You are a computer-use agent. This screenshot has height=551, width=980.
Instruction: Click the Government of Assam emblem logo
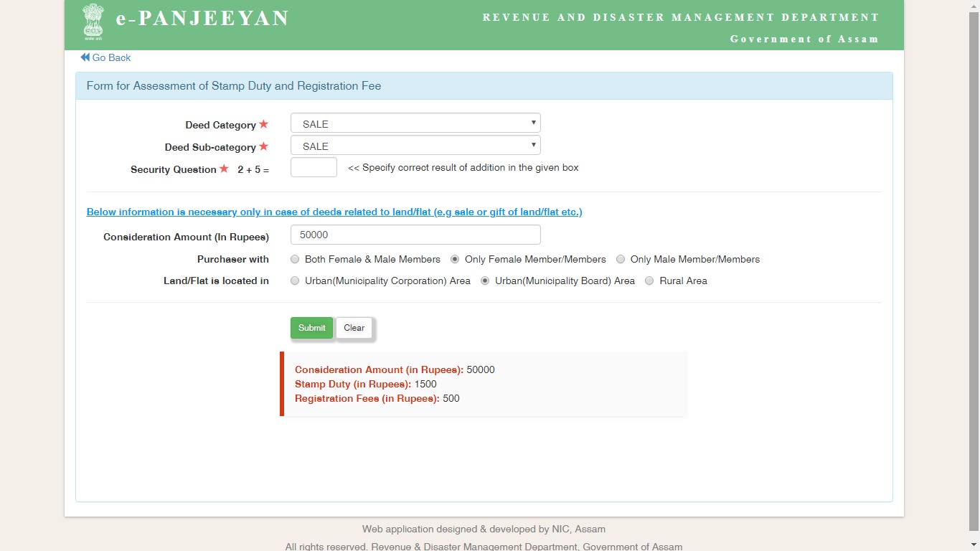93,22
